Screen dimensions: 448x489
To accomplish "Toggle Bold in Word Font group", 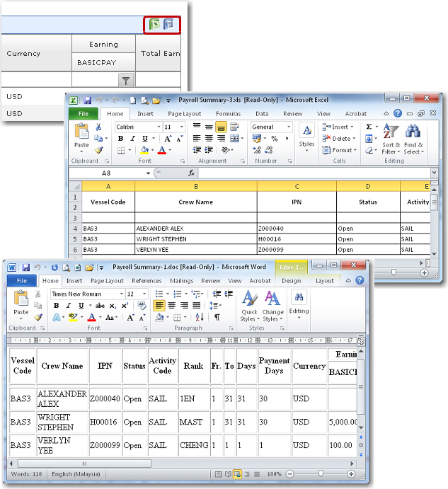I will tap(56, 306).
